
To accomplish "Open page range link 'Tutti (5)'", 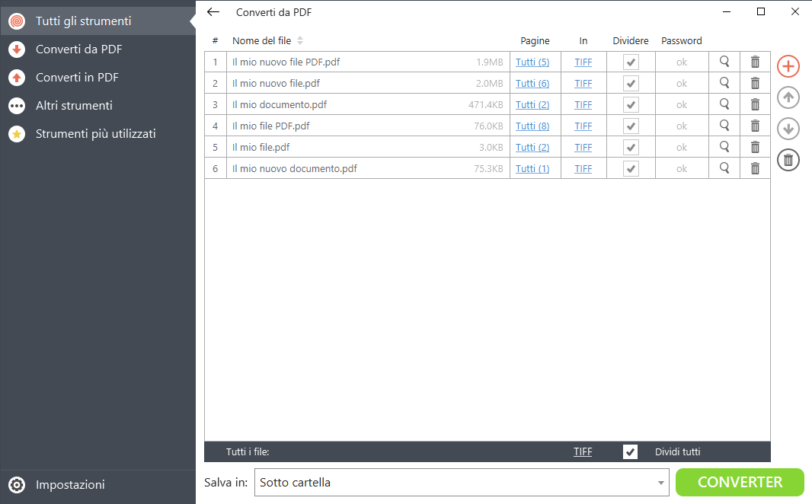I will click(x=532, y=62).
